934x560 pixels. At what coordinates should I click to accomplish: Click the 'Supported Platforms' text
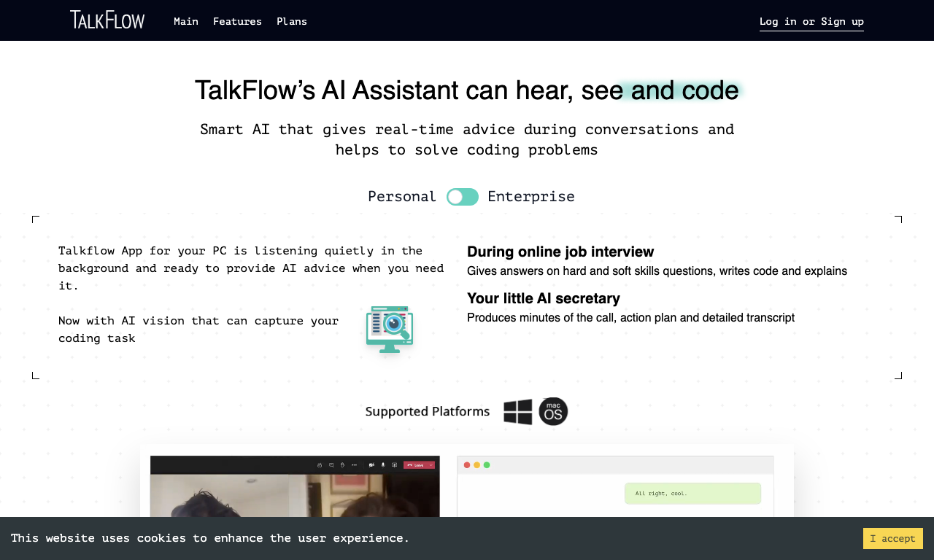(x=428, y=411)
